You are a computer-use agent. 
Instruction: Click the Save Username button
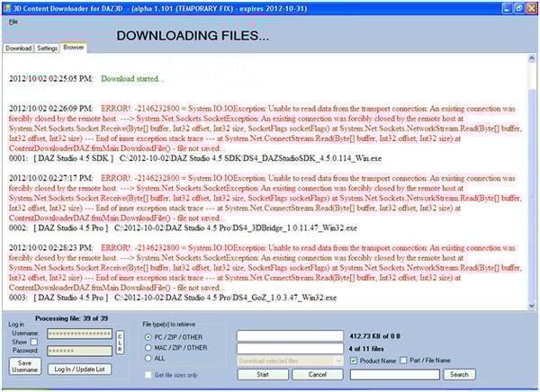click(x=25, y=366)
